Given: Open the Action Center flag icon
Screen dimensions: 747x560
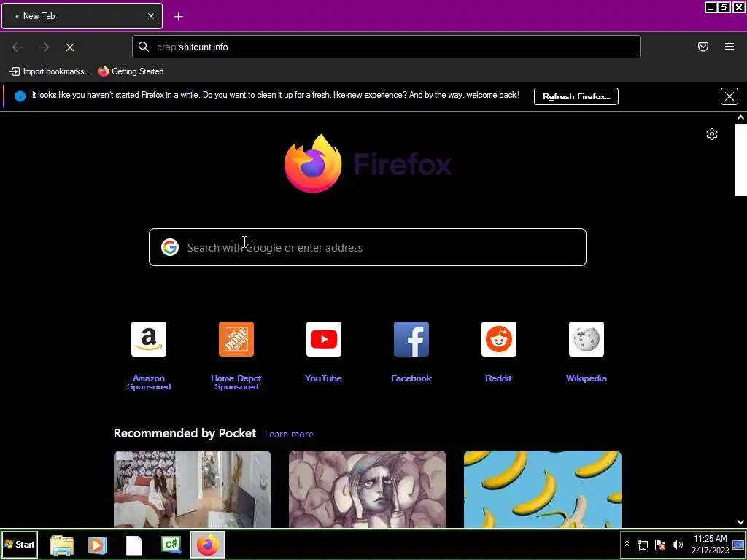Looking at the screenshot, I should pyautogui.click(x=659, y=544).
